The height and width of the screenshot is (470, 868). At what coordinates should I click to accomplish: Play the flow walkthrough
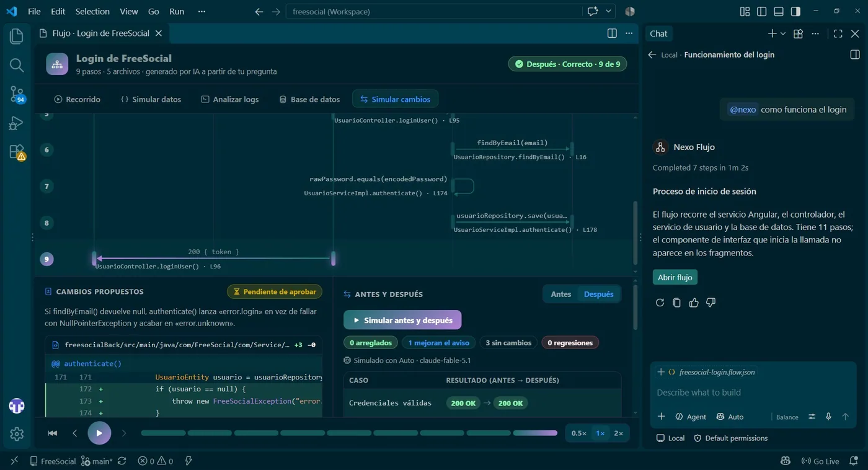click(99, 433)
